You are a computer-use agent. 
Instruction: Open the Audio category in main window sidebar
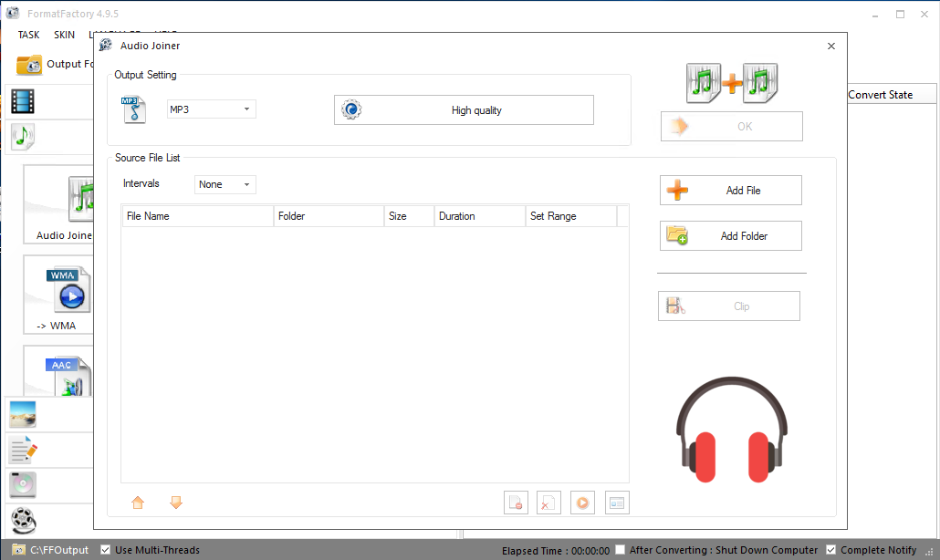click(x=23, y=137)
